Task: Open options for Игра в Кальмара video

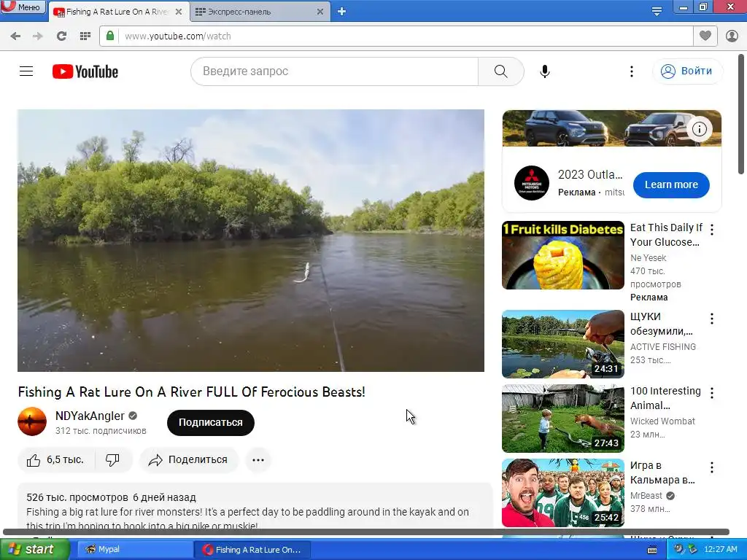Action: click(712, 467)
